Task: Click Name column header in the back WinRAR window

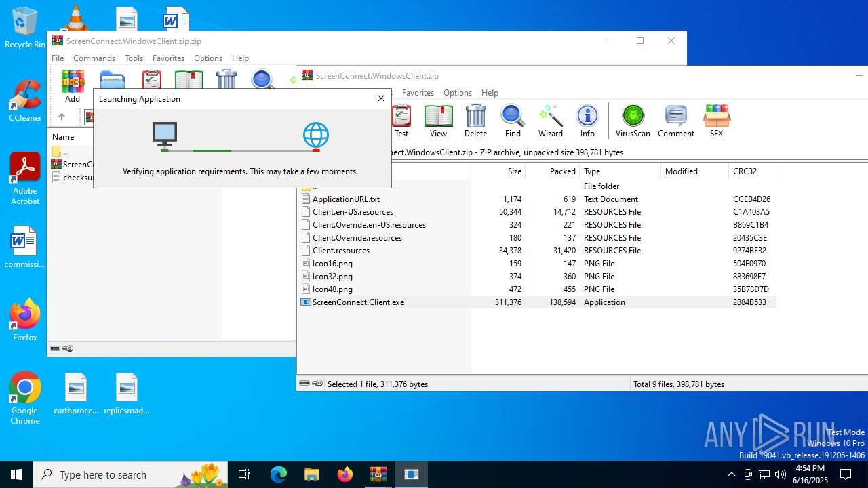Action: (x=63, y=137)
